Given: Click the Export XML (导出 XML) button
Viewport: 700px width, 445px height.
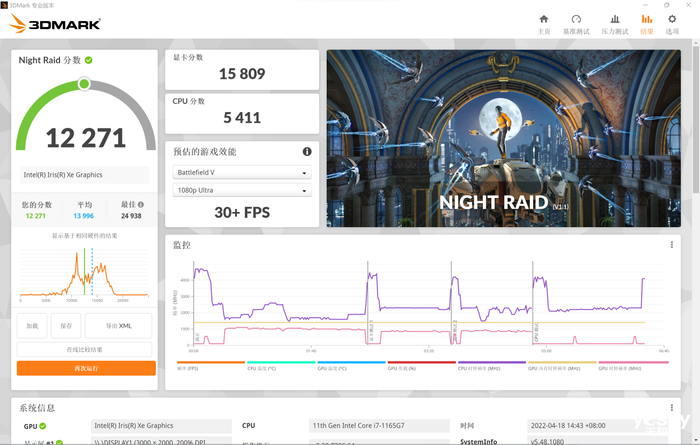Looking at the screenshot, I should (x=118, y=326).
